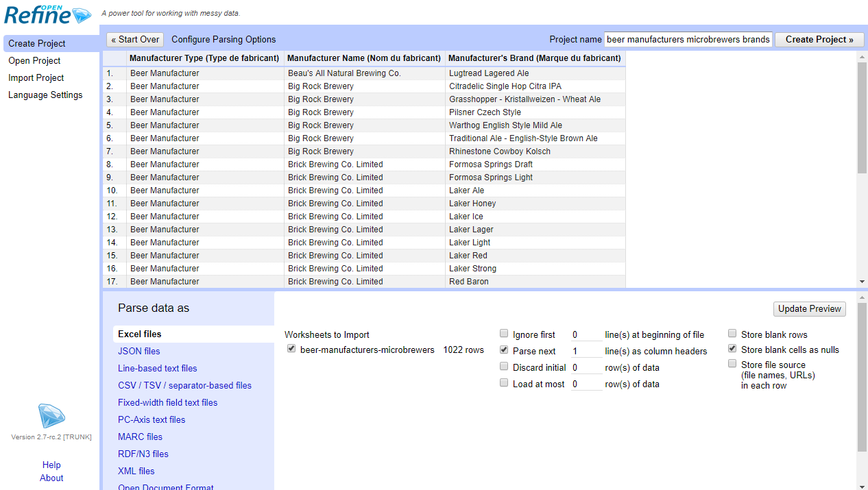The width and height of the screenshot is (868, 490).
Task: Enable Load at most rows checkbox
Action: pyautogui.click(x=504, y=383)
